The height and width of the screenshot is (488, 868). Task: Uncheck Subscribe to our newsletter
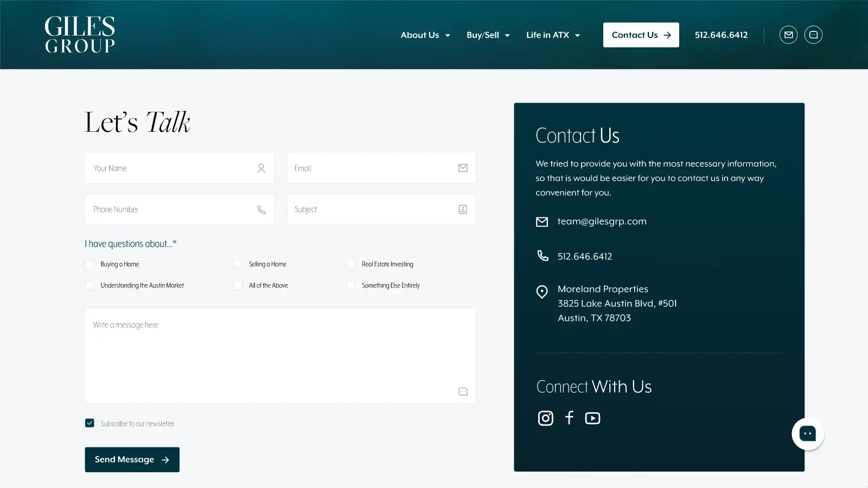90,423
